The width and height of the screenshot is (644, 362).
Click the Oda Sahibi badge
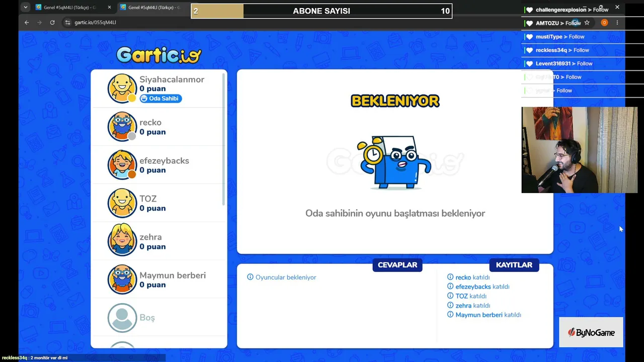tap(160, 99)
